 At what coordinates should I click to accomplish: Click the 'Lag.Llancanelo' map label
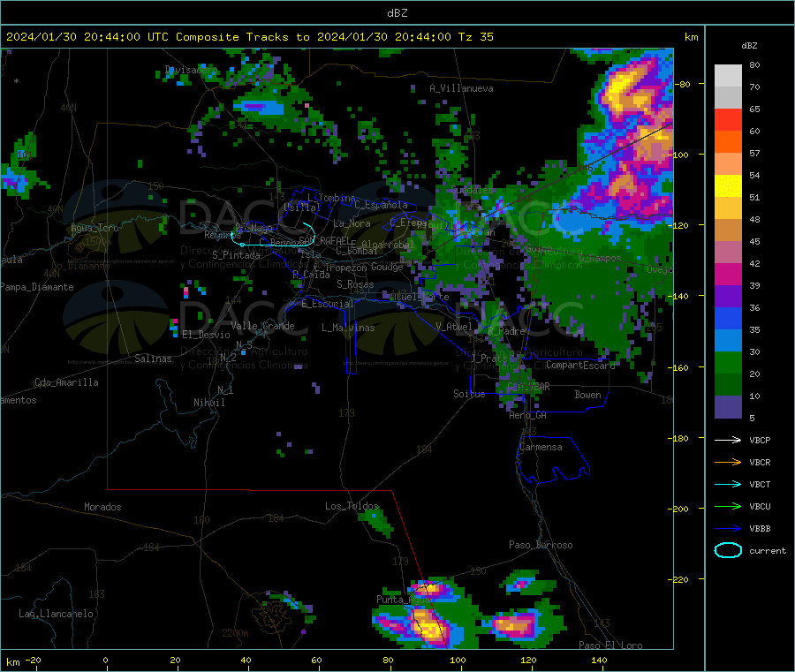56,614
